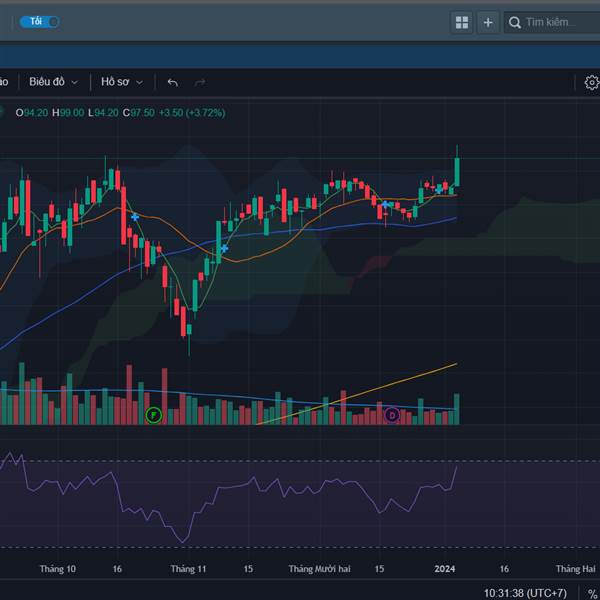Click the magnifier search icon
The image size is (600, 600).
point(515,23)
